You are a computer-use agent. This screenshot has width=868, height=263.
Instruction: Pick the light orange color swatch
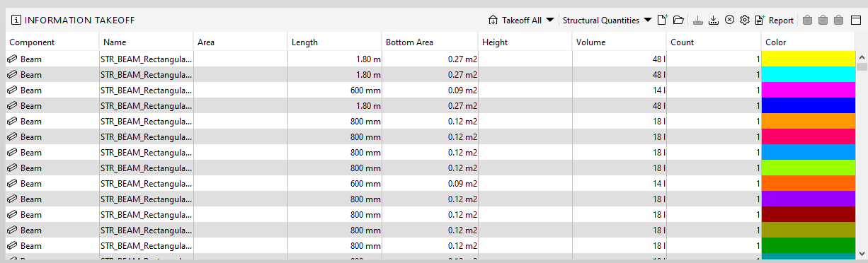[x=809, y=121]
